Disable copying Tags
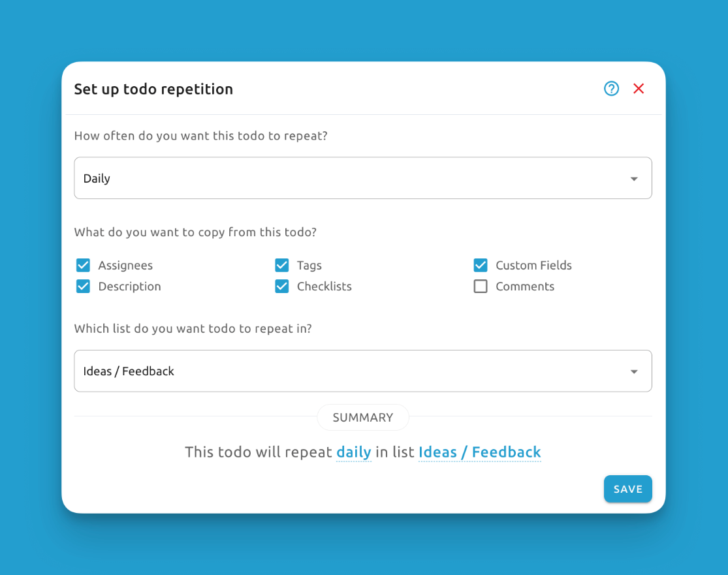 click(281, 265)
